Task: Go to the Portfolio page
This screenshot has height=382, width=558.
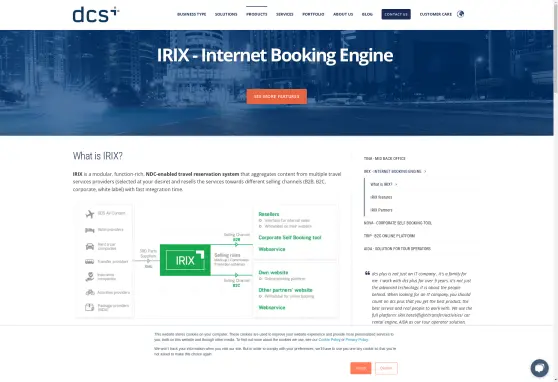Action: 313,14
